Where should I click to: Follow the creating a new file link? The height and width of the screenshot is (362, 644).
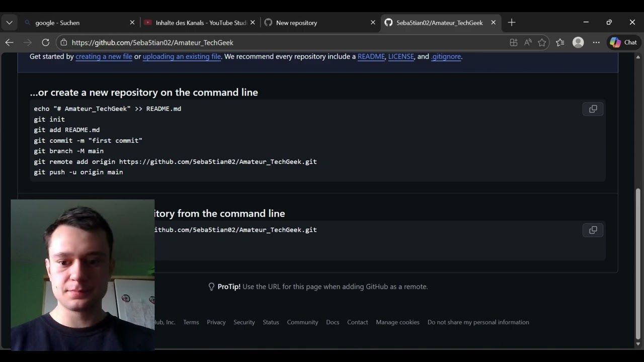pos(104,56)
